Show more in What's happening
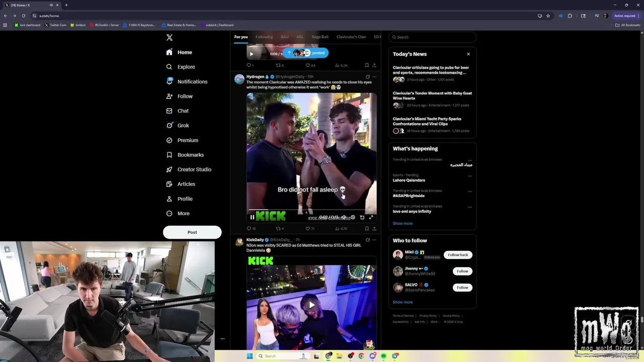Image resolution: width=644 pixels, height=362 pixels. 403,223
